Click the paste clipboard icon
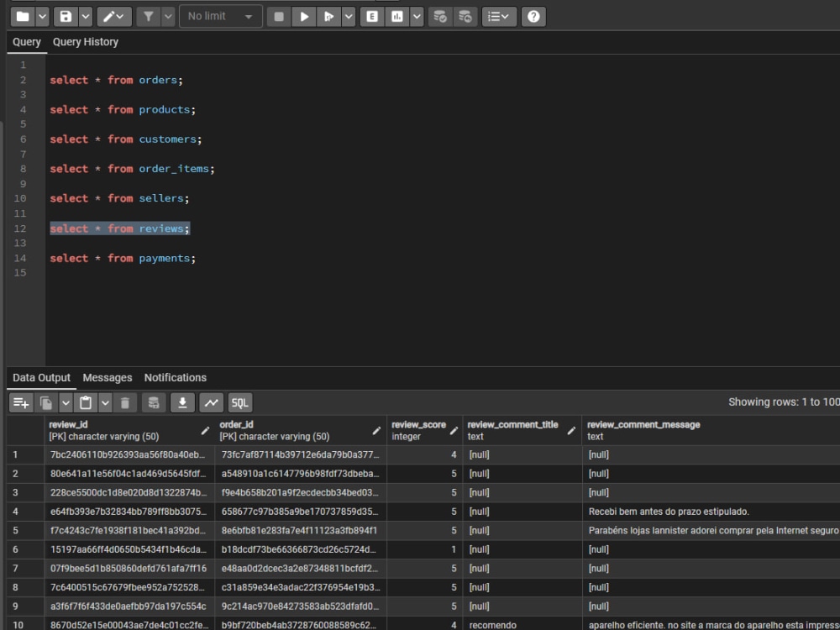Viewport: 840px width, 630px height. [x=86, y=403]
